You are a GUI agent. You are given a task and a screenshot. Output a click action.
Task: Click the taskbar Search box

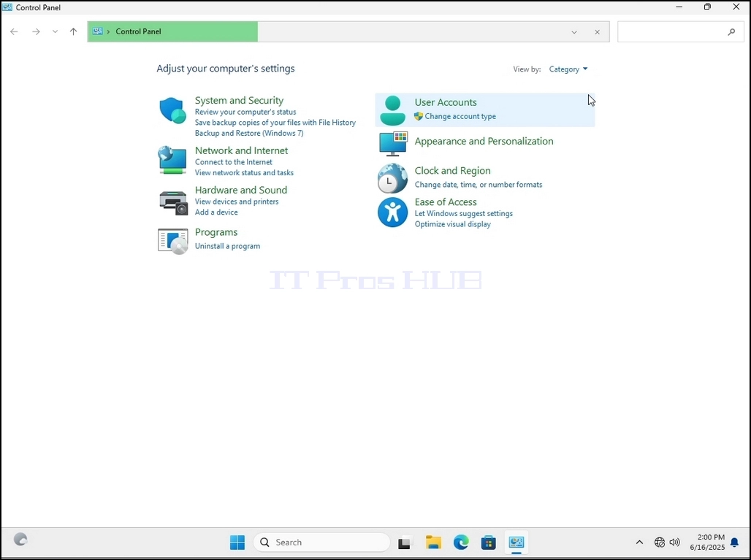coord(322,542)
